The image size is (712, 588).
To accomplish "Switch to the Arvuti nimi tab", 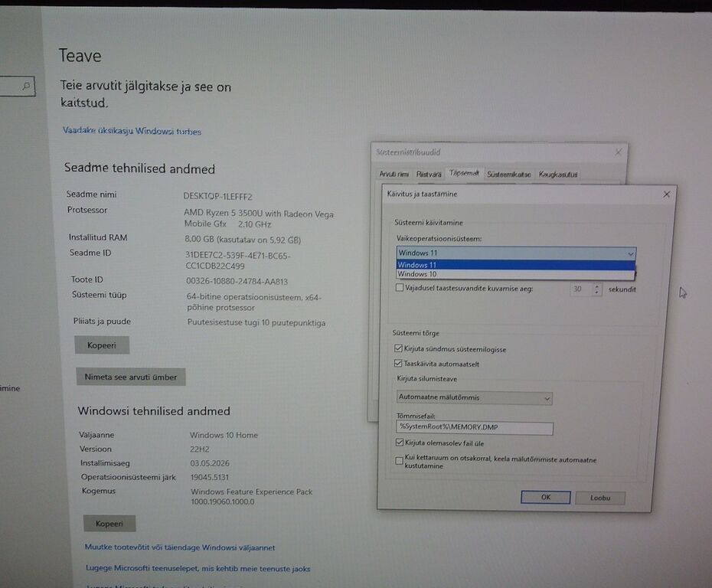I will coord(394,174).
